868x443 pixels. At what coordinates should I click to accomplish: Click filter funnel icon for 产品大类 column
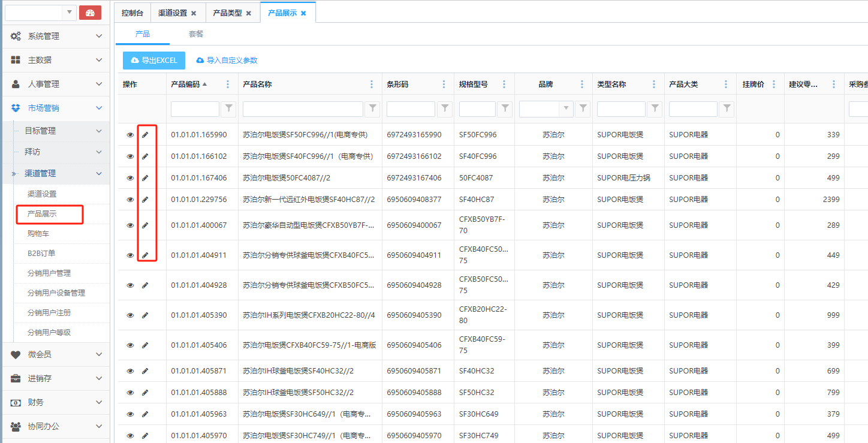coord(727,109)
